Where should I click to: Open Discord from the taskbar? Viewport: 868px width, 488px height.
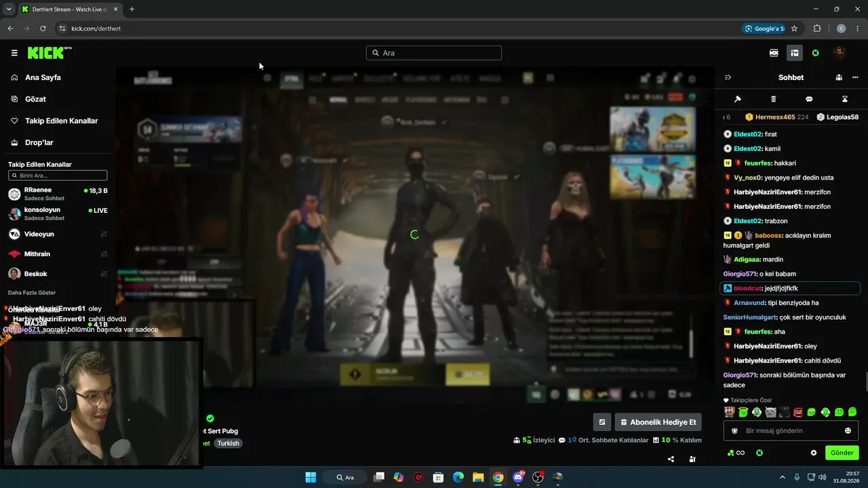518,477
